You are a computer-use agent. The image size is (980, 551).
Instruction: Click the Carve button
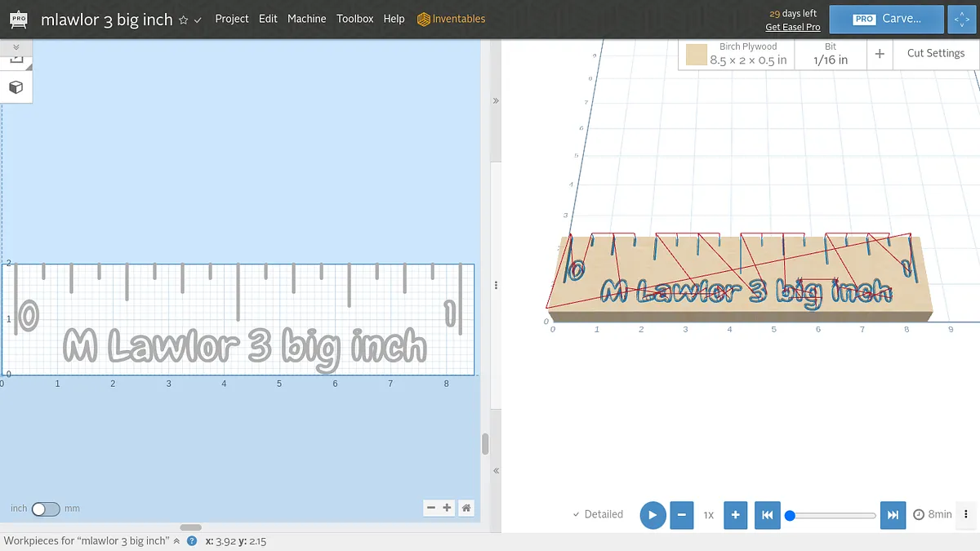pos(887,19)
